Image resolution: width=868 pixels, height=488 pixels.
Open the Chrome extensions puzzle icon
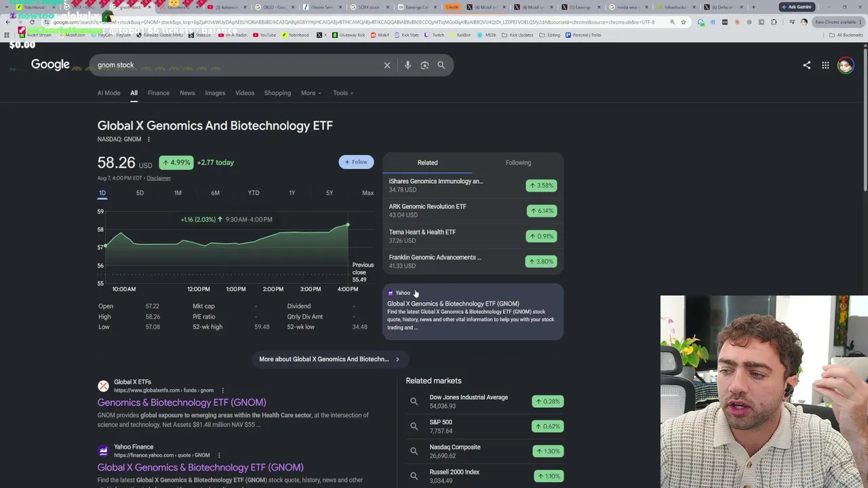[774, 22]
